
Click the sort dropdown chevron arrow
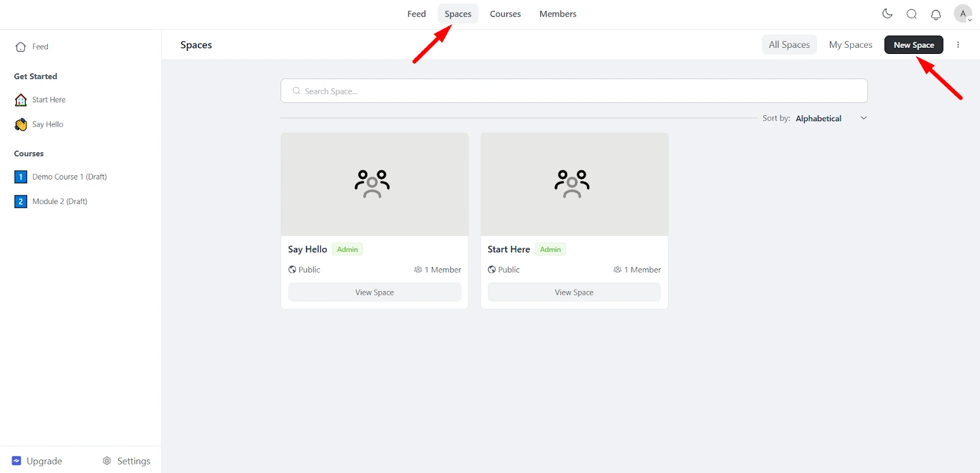864,118
